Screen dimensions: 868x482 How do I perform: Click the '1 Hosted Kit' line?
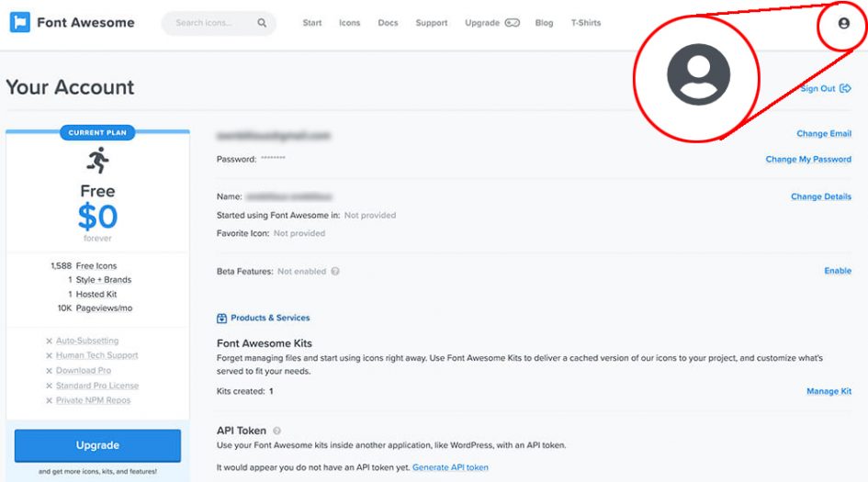pos(93,295)
